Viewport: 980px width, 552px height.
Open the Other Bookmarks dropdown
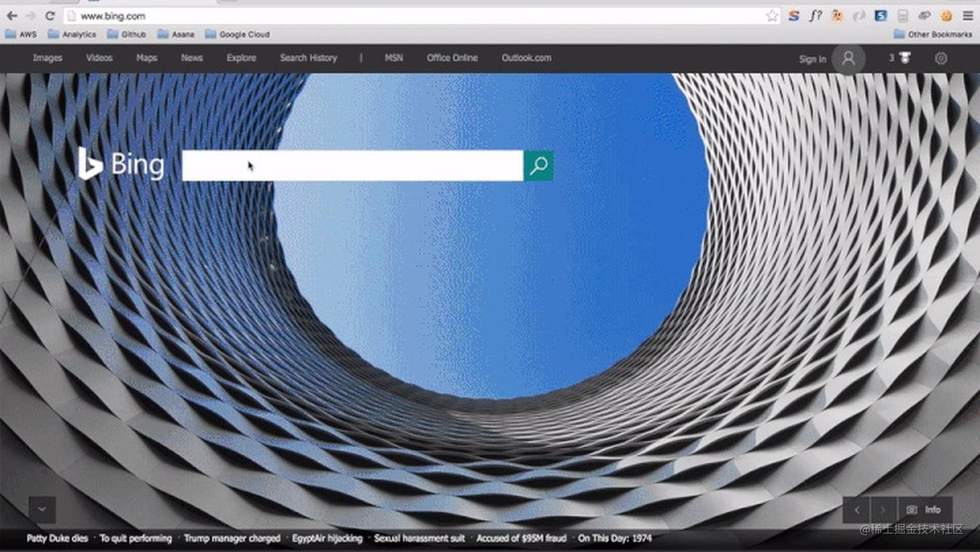click(x=931, y=34)
